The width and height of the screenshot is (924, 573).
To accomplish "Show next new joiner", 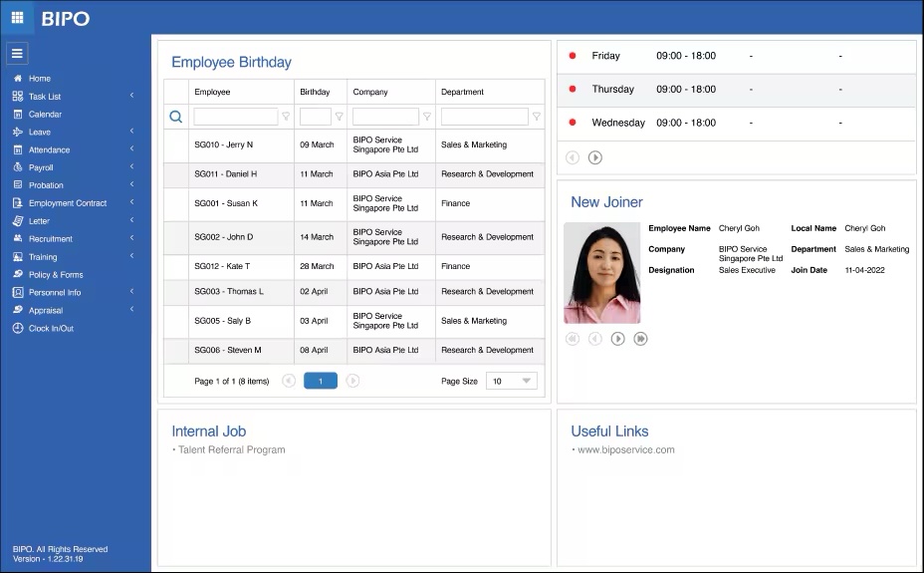I will pyautogui.click(x=617, y=339).
